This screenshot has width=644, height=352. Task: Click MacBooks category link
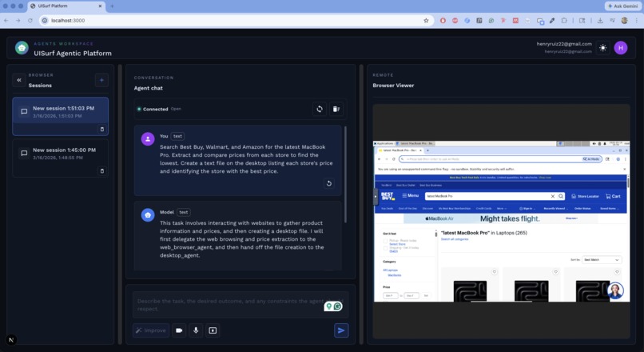[x=394, y=275]
